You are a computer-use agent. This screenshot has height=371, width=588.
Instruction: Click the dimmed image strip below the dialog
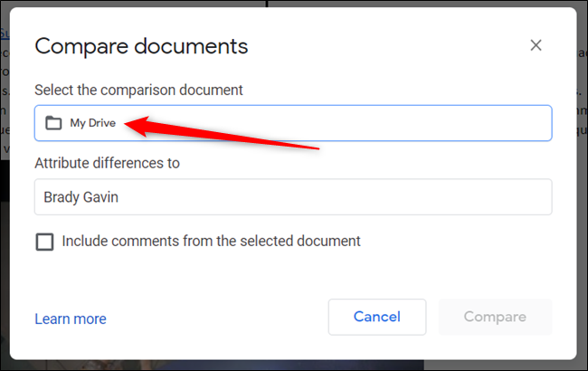click(x=271, y=366)
